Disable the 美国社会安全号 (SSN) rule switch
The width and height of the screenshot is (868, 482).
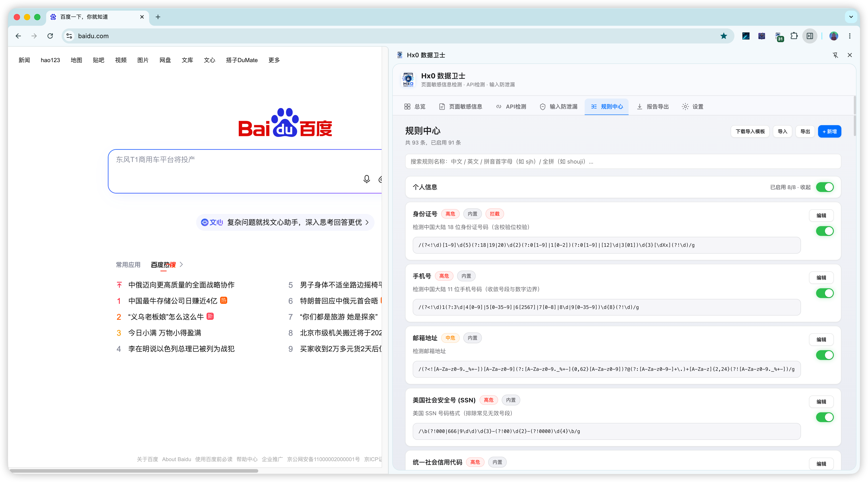825,417
